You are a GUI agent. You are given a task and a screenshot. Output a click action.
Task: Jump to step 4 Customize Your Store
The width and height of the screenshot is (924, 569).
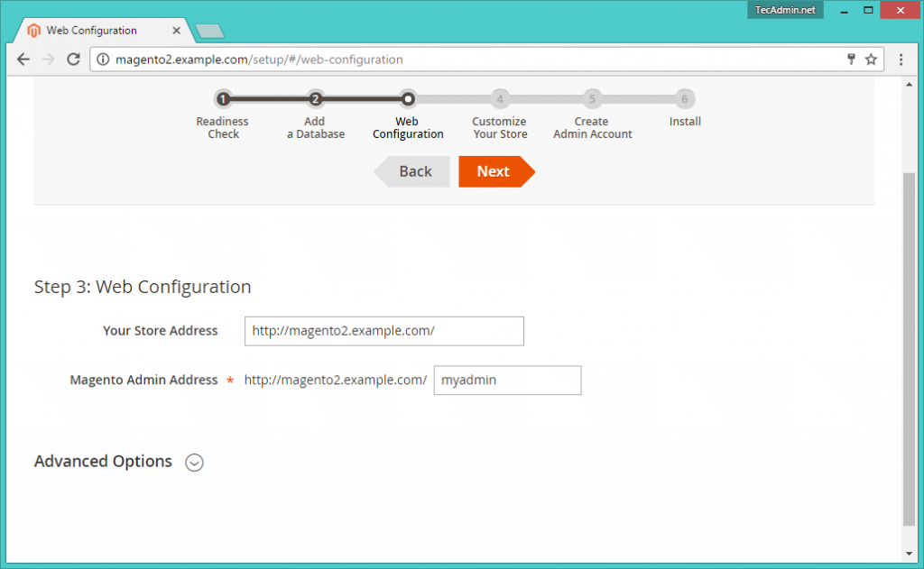(499, 99)
